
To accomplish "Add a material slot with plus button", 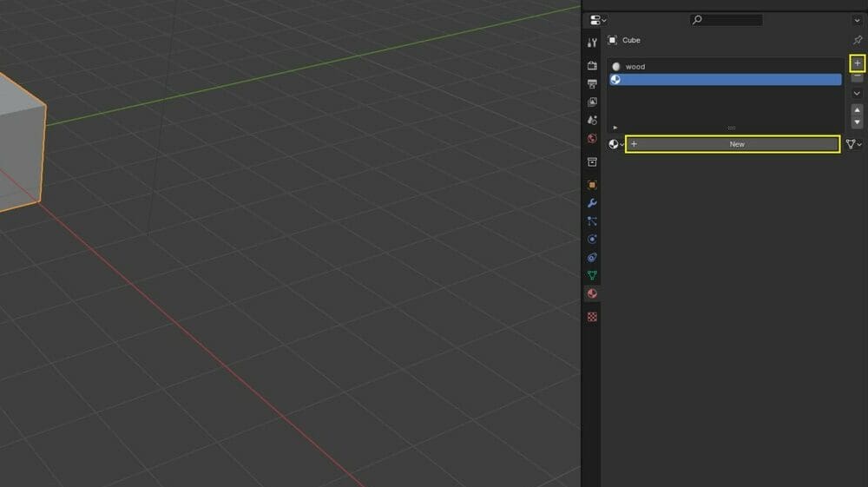I will [x=857, y=63].
